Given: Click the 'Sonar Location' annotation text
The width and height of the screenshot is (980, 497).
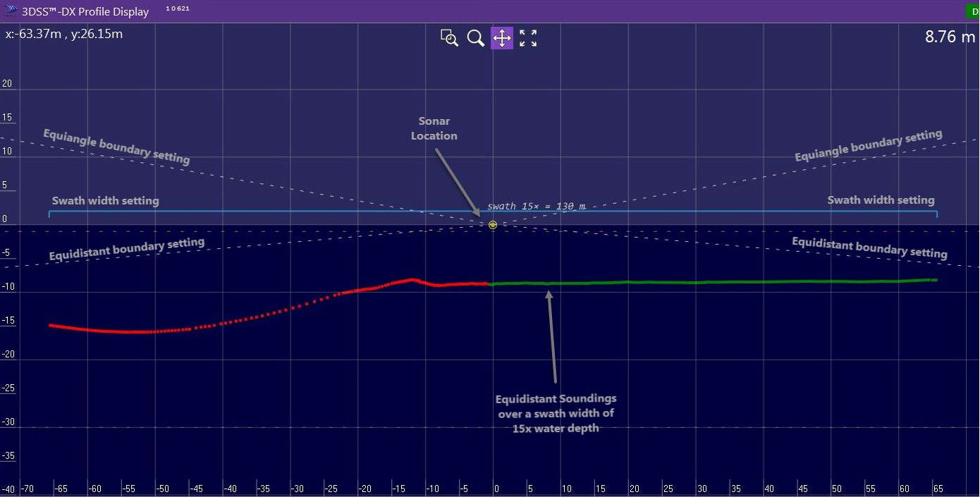Looking at the screenshot, I should pyautogui.click(x=434, y=128).
